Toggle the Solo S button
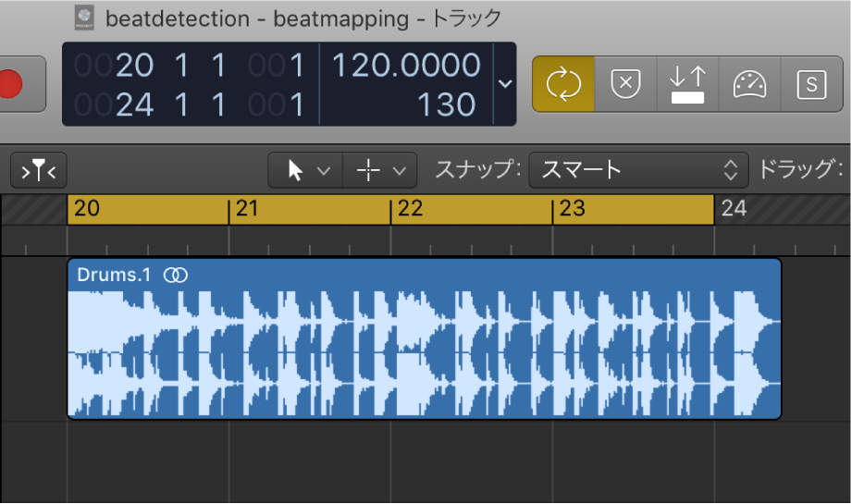The height and width of the screenshot is (504, 851). (x=811, y=84)
